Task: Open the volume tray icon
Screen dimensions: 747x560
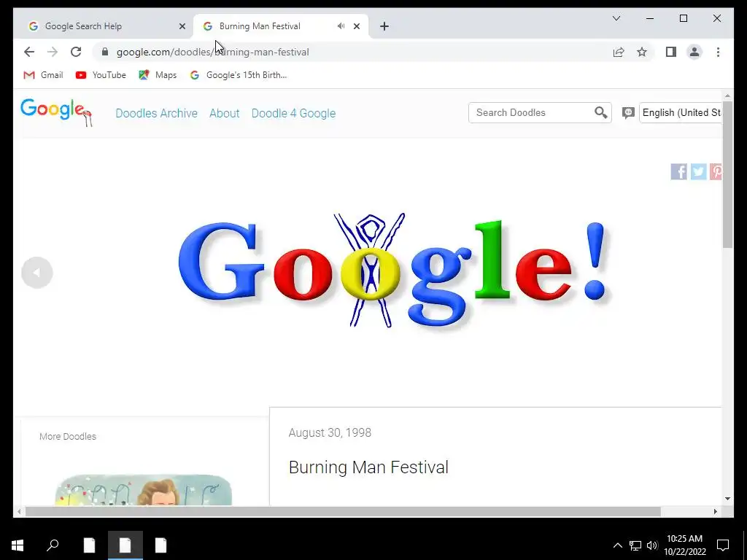Action: pyautogui.click(x=652, y=545)
